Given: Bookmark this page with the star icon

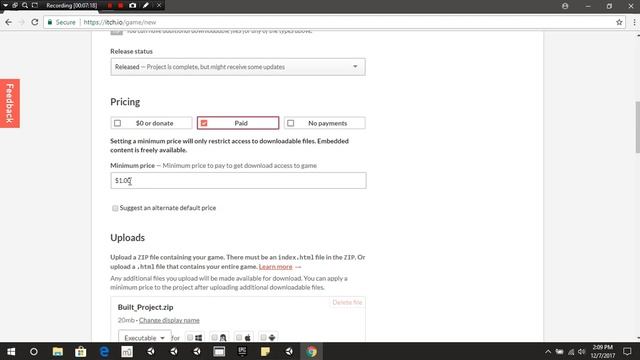Looking at the screenshot, I should coord(619,22).
